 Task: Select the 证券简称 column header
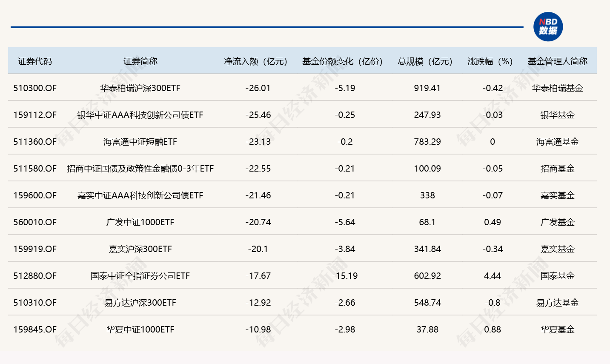click(140, 61)
